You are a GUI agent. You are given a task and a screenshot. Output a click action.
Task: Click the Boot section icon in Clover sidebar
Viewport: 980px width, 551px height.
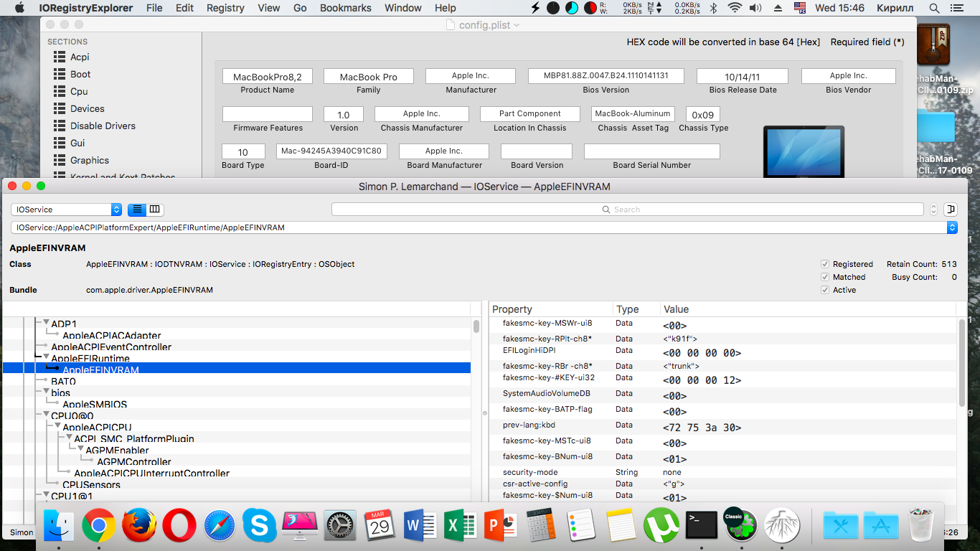tap(60, 75)
